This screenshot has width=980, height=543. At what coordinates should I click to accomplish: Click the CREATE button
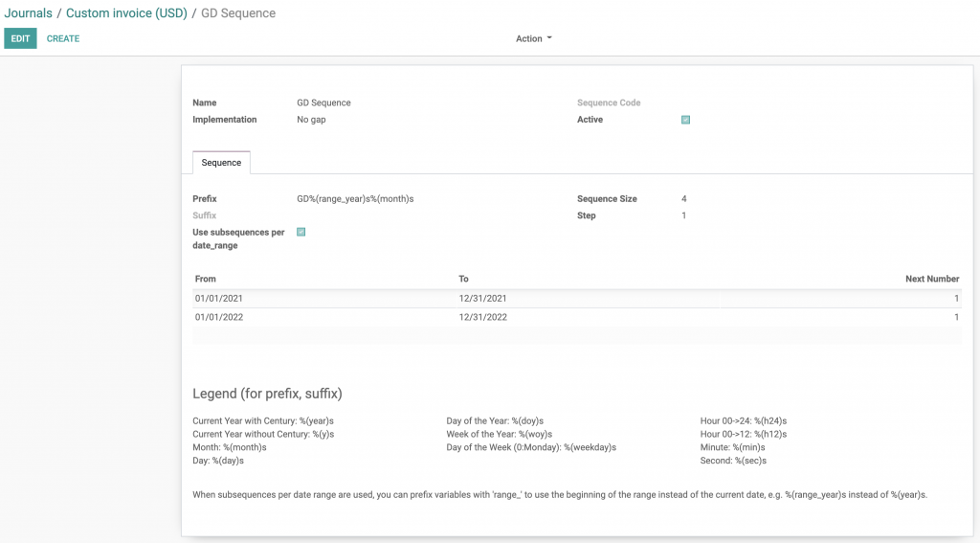tap(63, 38)
